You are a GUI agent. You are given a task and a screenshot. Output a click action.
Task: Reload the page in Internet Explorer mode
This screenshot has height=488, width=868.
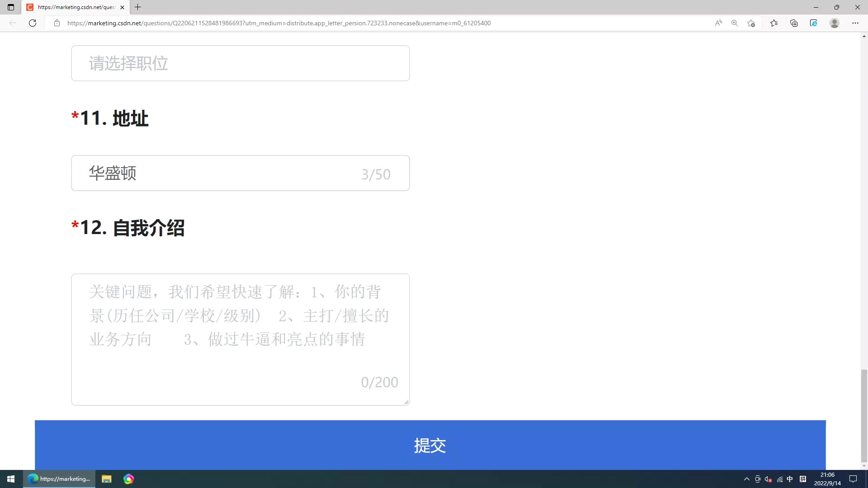coord(813,23)
